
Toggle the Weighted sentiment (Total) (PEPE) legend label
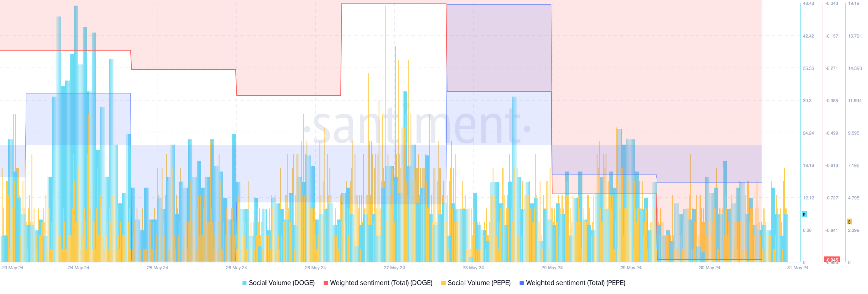pos(575,283)
